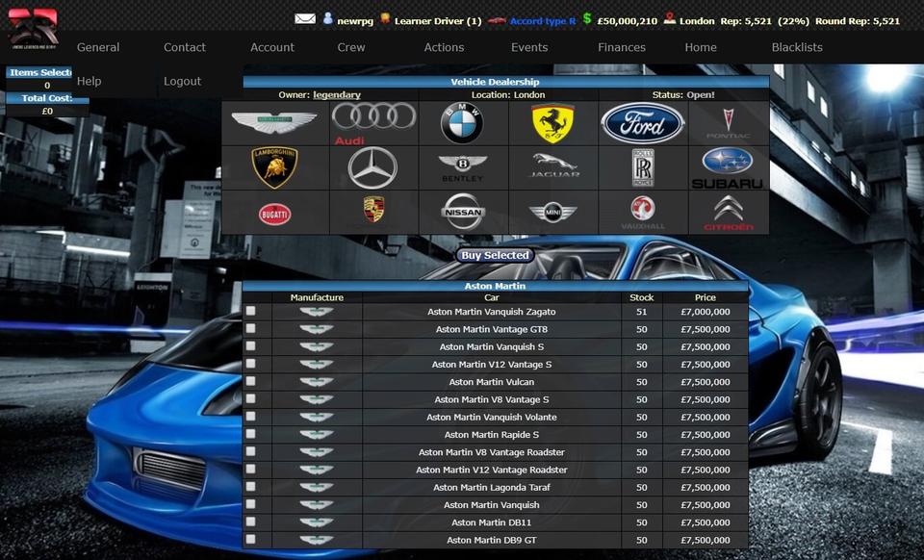This screenshot has width=924, height=560.
Task: Select the Subaru brand logo
Action: [727, 167]
